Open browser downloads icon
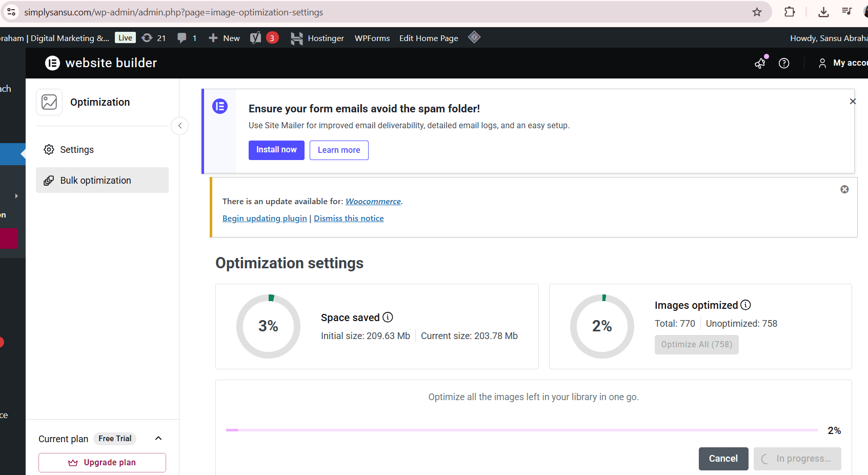The height and width of the screenshot is (475, 868). [x=823, y=12]
